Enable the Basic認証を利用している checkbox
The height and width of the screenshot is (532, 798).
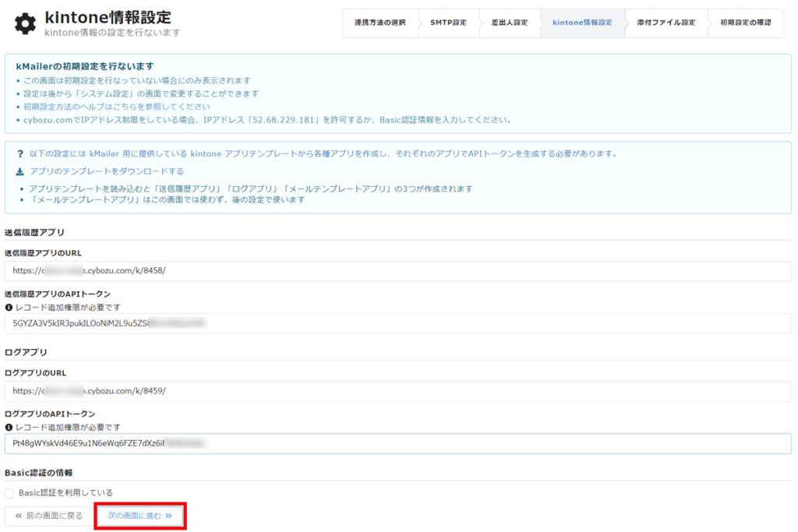click(10, 493)
